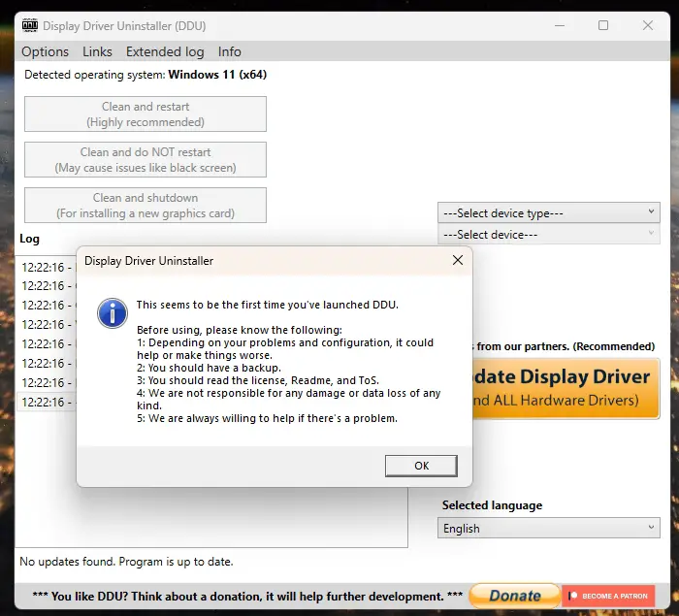Click the Donate button
Screen dimensions: 679x616
pos(515,596)
